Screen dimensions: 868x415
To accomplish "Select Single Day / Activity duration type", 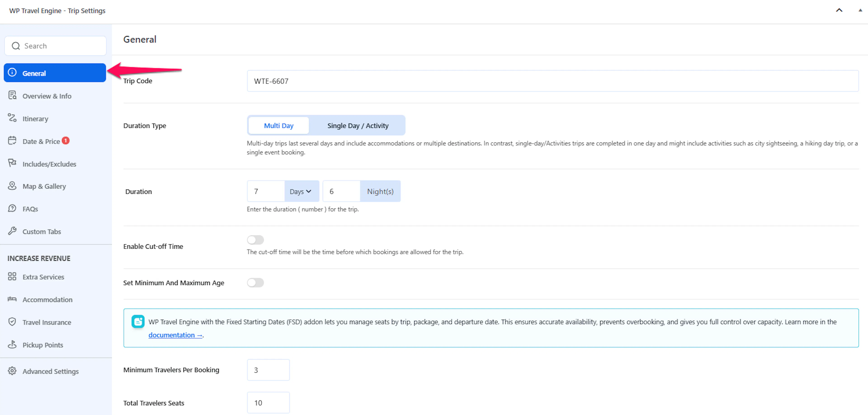I will [358, 126].
